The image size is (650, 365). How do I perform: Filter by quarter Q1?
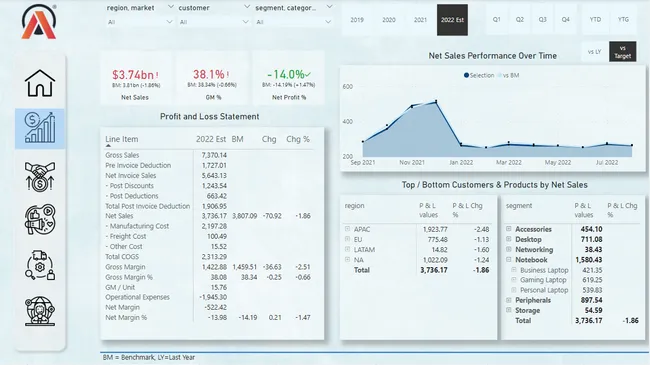[497, 19]
